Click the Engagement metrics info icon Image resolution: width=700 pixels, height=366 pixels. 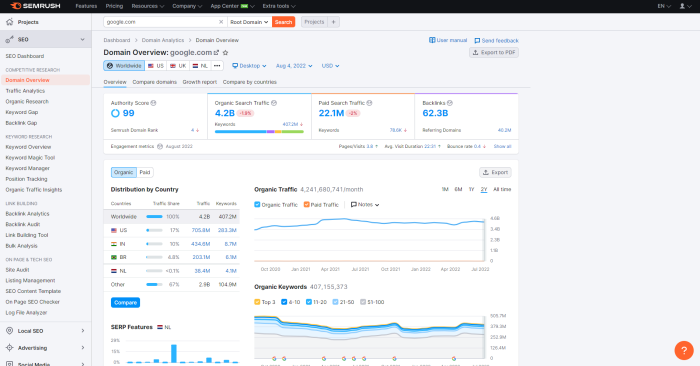160,146
